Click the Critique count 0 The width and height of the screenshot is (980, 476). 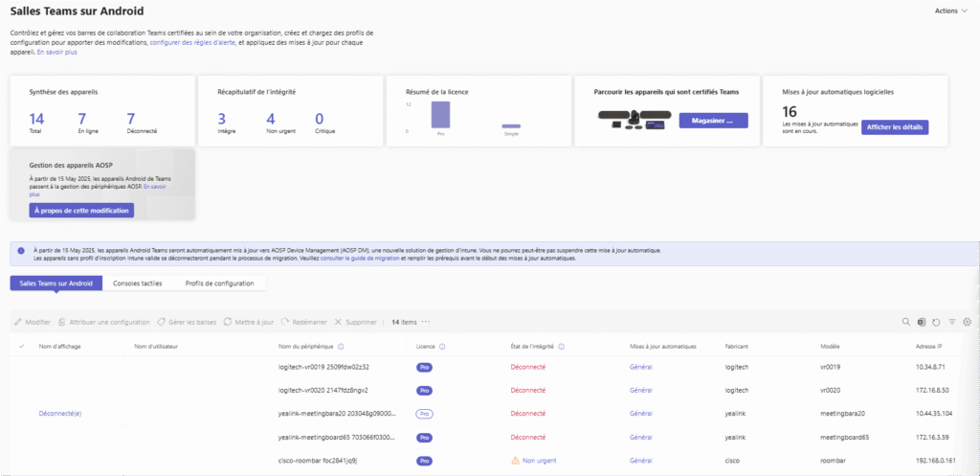(x=320, y=119)
